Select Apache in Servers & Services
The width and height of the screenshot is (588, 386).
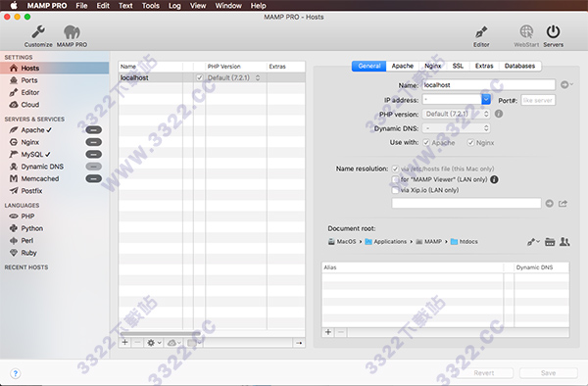point(32,130)
